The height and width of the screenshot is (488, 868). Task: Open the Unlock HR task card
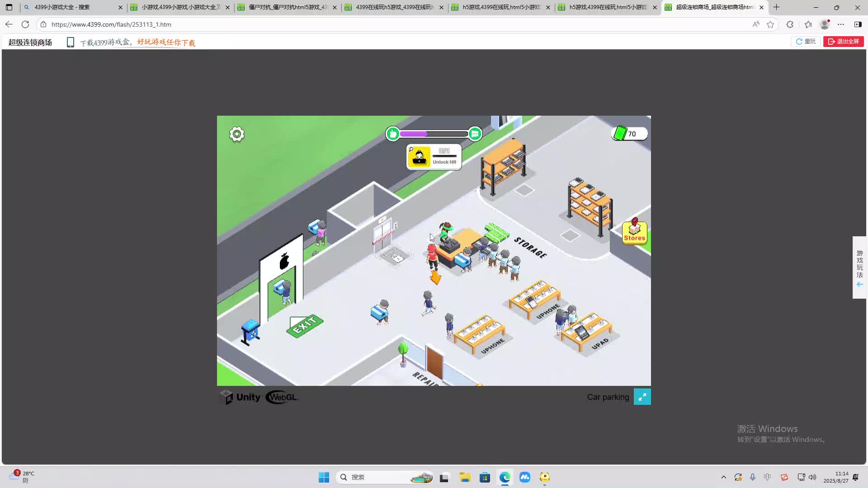(x=434, y=157)
